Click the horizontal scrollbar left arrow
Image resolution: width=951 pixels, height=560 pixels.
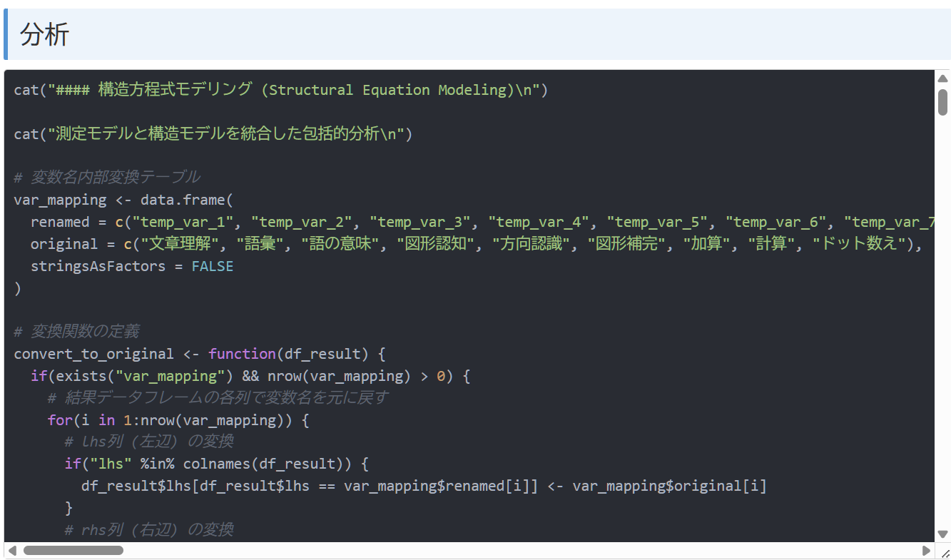pyautogui.click(x=12, y=551)
